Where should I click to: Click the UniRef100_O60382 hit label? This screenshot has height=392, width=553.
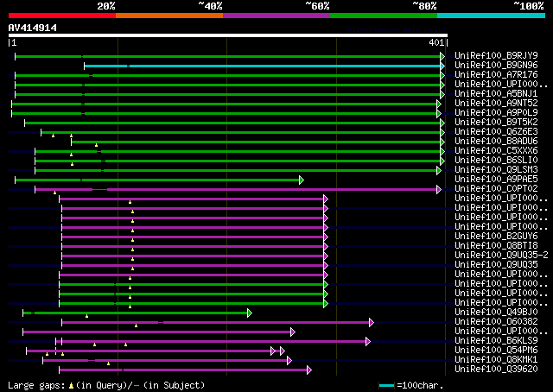497,321
